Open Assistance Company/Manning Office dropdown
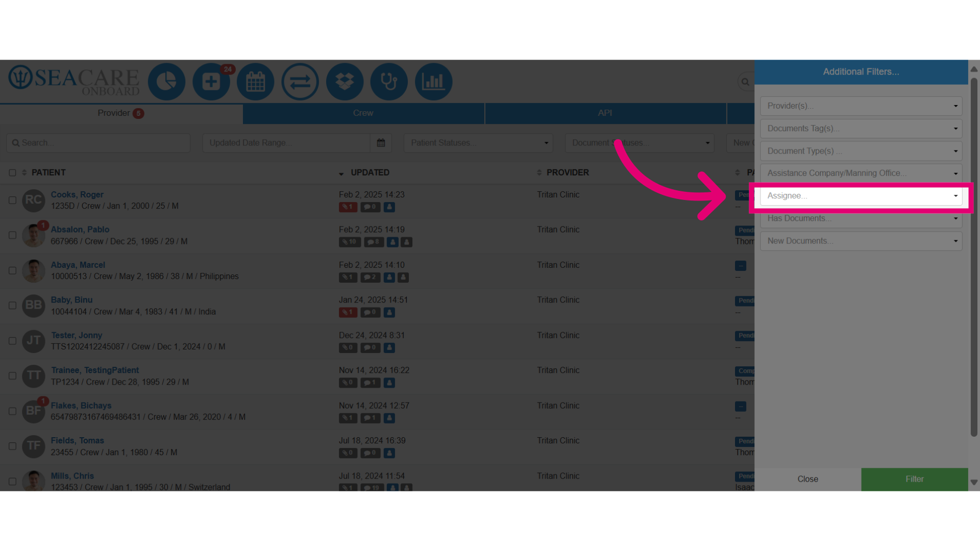Viewport: 980px width, 551px height. pyautogui.click(x=861, y=173)
